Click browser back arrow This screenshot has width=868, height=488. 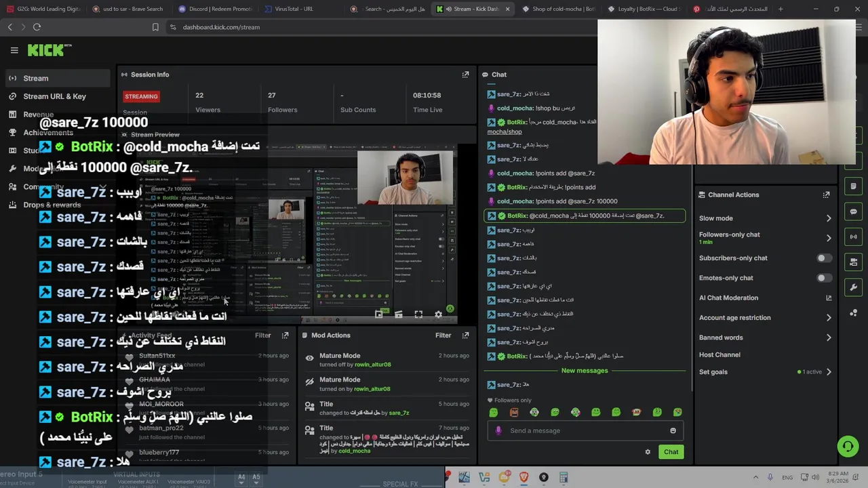pyautogui.click(x=10, y=27)
